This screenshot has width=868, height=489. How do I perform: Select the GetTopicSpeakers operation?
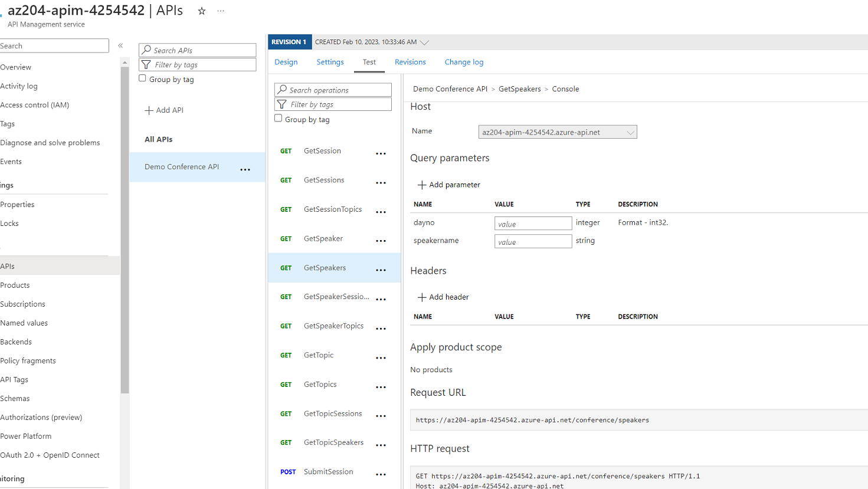333,442
